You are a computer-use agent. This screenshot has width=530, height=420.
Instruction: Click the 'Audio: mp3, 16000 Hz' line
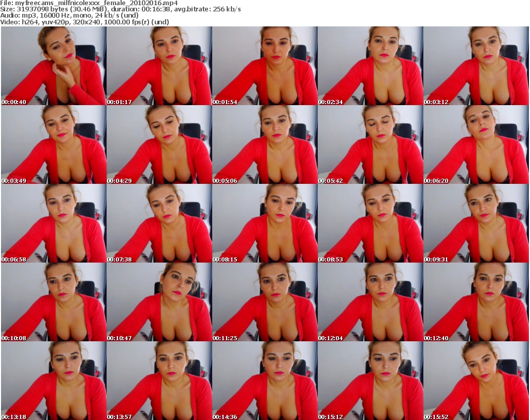click(69, 16)
